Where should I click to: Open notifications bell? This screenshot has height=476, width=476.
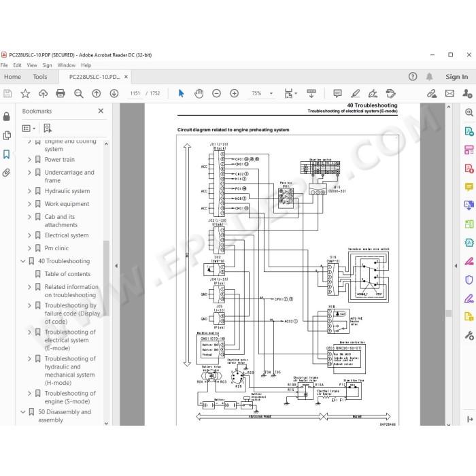tap(429, 76)
